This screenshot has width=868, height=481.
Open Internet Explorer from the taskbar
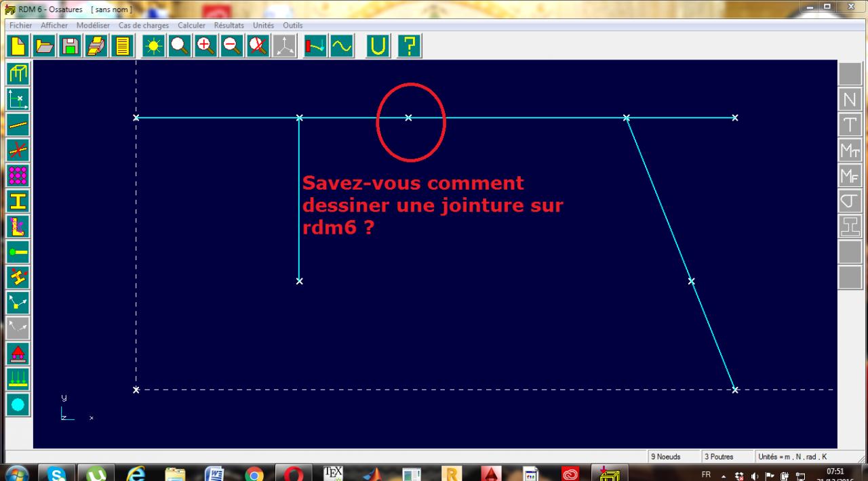[x=136, y=474]
